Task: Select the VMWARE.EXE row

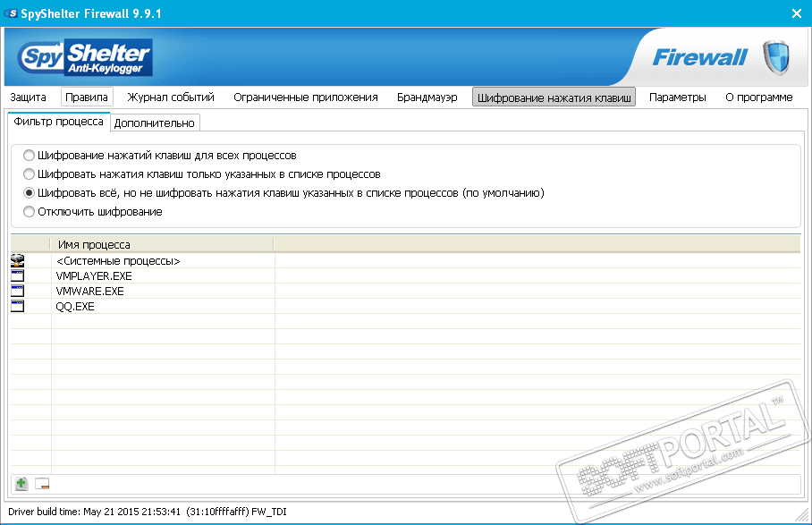Action: 405,291
